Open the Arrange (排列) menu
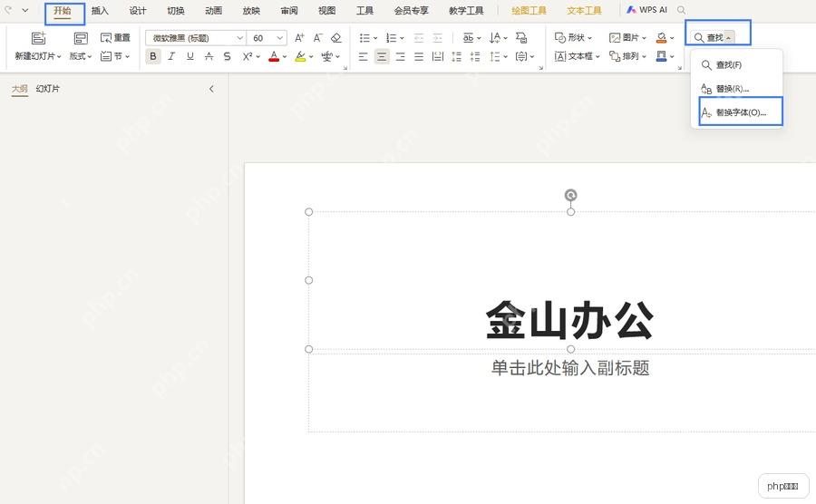Screen dimensions: 816x504 coord(627,56)
